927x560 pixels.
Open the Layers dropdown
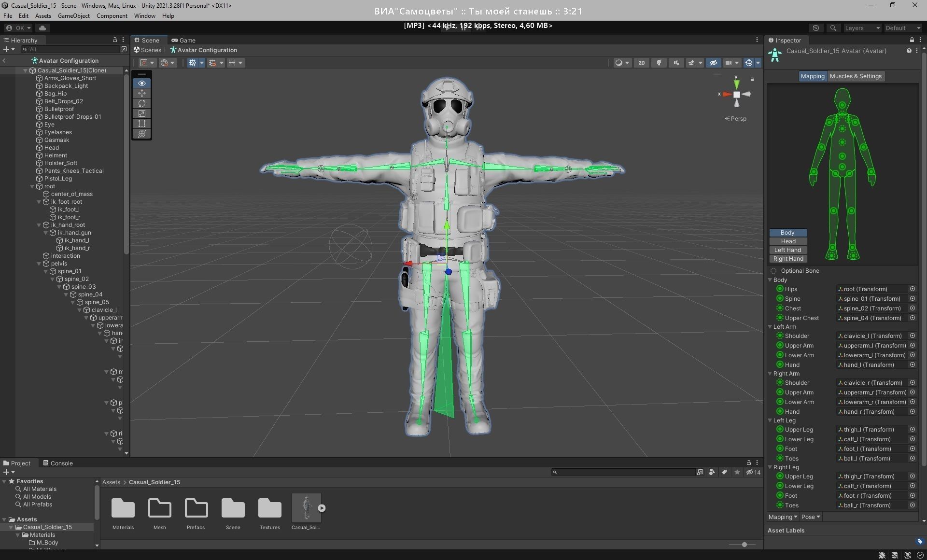pyautogui.click(x=862, y=28)
